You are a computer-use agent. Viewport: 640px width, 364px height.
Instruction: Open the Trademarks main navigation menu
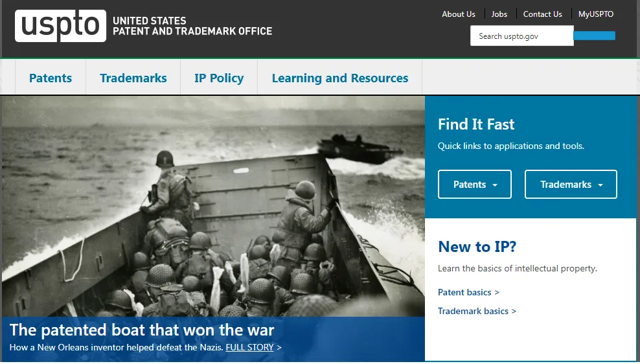click(133, 78)
